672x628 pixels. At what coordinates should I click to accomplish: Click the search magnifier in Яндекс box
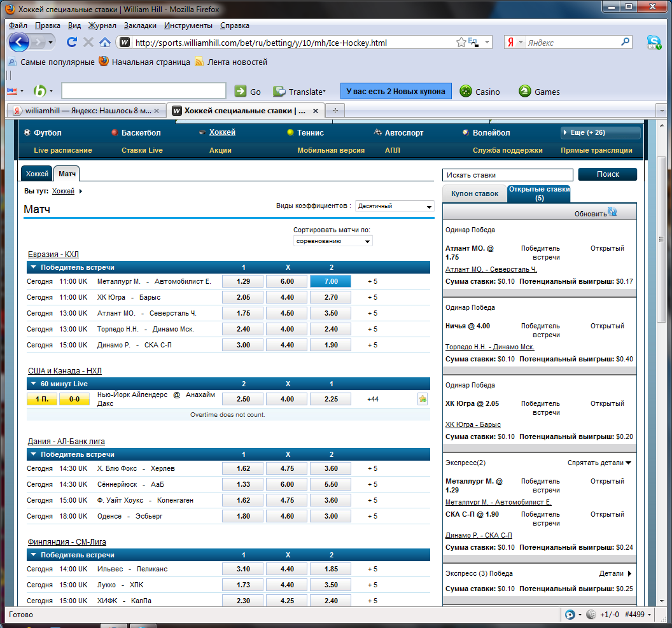[625, 43]
